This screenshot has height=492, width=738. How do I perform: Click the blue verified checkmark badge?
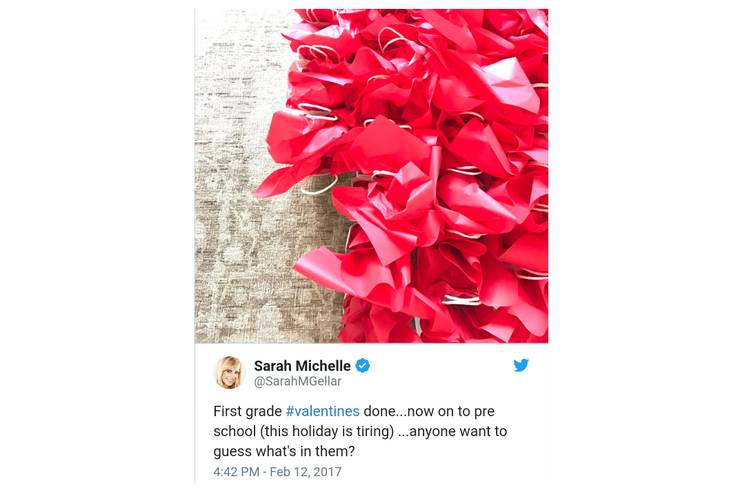coord(362,365)
